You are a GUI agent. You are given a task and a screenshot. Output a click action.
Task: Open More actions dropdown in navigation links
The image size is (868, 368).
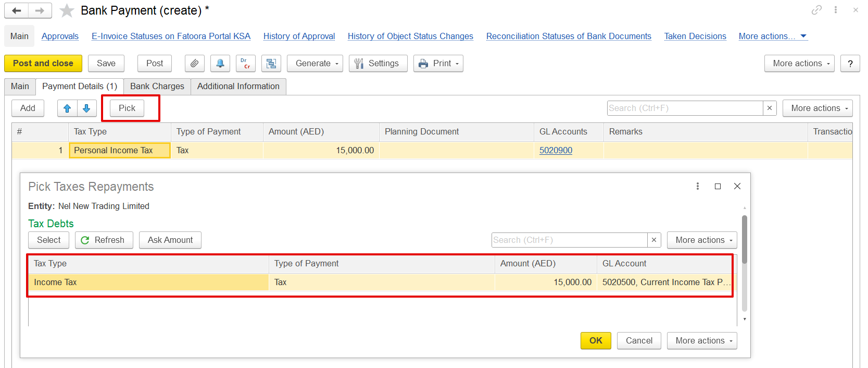[x=772, y=36]
